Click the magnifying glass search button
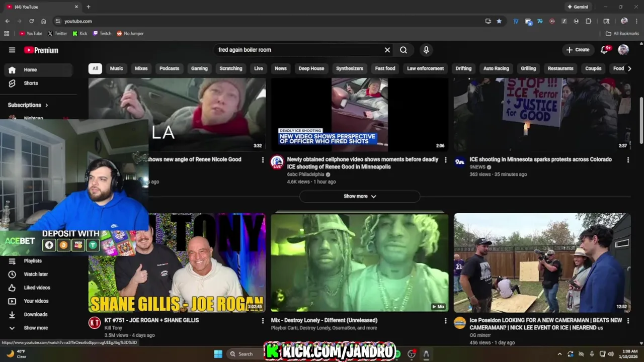The width and height of the screenshot is (644, 362). coord(404,50)
